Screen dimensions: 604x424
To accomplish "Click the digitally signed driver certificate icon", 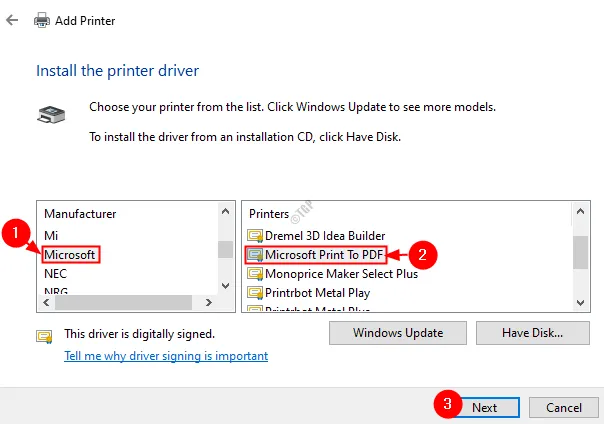I will click(44, 335).
